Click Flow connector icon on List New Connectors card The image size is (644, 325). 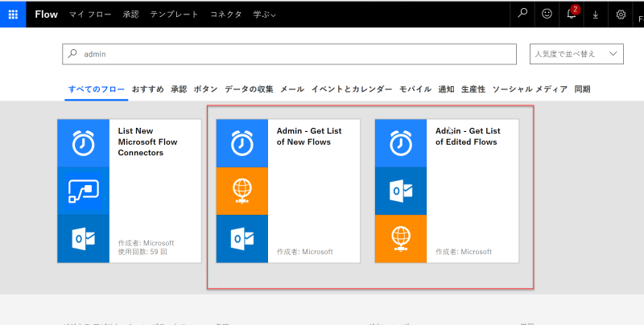84,191
